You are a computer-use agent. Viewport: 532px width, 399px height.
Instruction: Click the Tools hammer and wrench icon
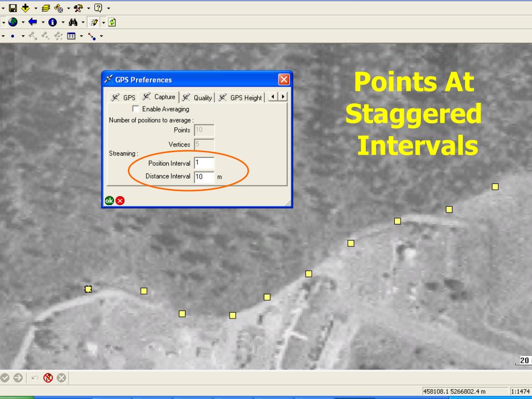(78, 8)
